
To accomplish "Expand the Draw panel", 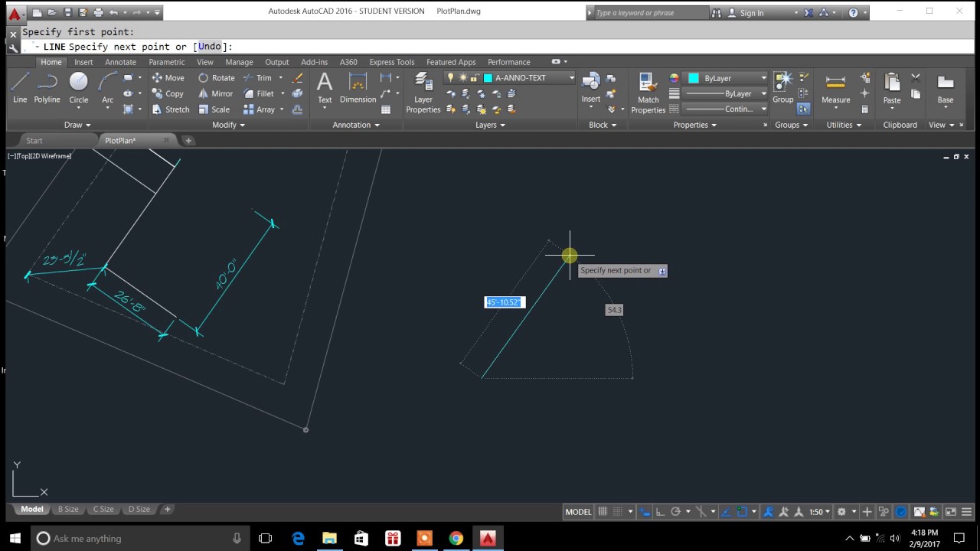I will pos(77,125).
